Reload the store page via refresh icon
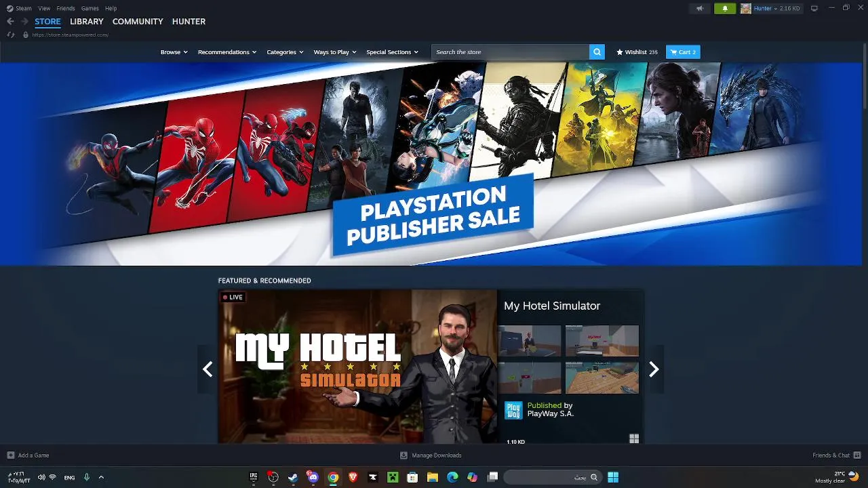 [x=10, y=35]
